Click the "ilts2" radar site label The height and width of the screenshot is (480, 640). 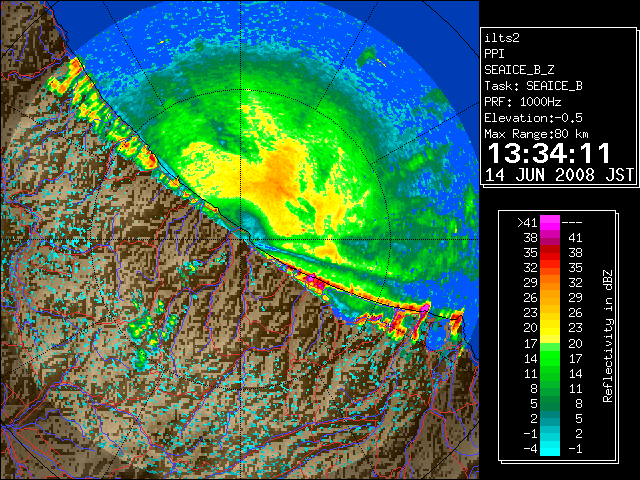coord(502,38)
